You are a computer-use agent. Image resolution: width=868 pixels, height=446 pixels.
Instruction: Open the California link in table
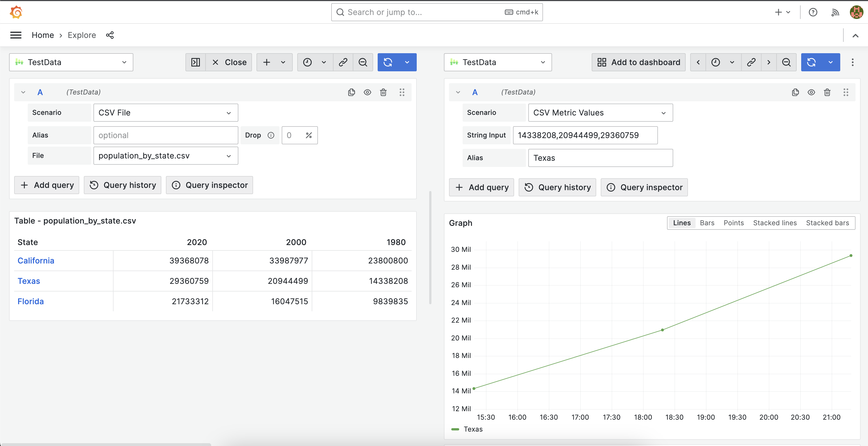click(36, 261)
